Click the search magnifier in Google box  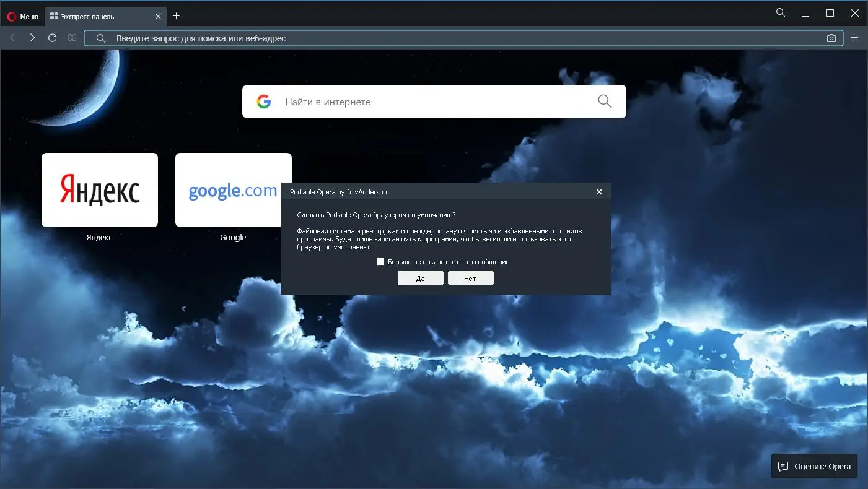[605, 101]
